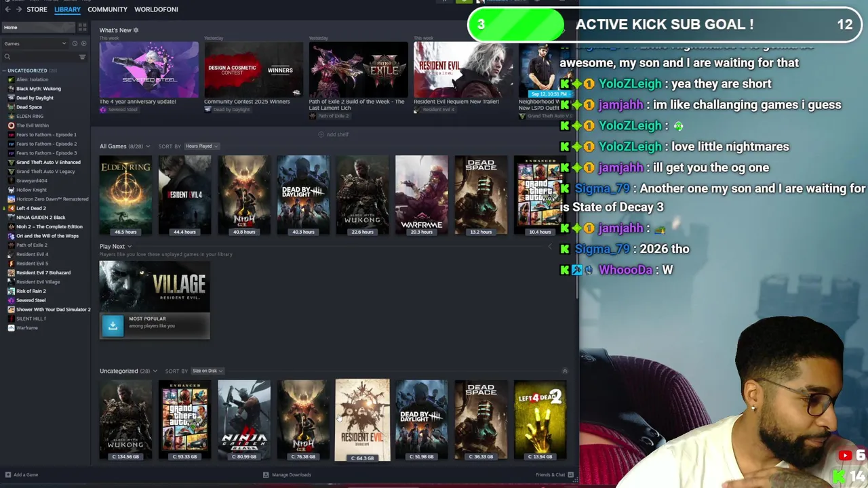This screenshot has width=868, height=488.
Task: Click the Path of Exile 2 sidebar icon
Action: point(11,245)
